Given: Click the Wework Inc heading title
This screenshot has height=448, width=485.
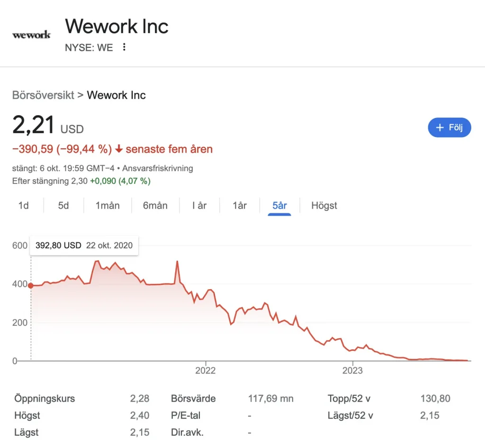Looking at the screenshot, I should pos(117,26).
